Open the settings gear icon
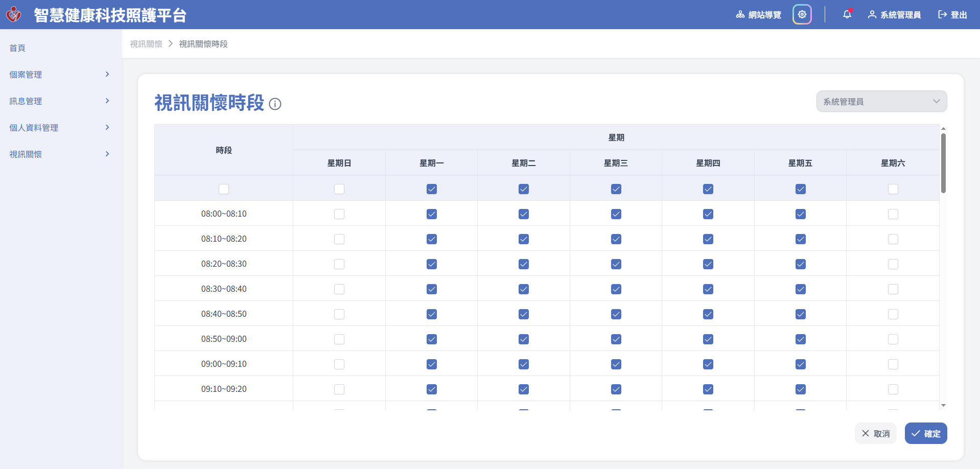980x469 pixels. click(802, 15)
